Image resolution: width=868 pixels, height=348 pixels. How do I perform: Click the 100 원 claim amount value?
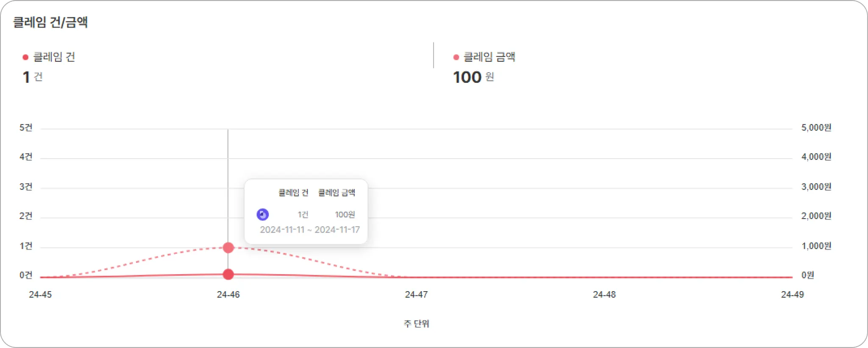[x=473, y=77]
